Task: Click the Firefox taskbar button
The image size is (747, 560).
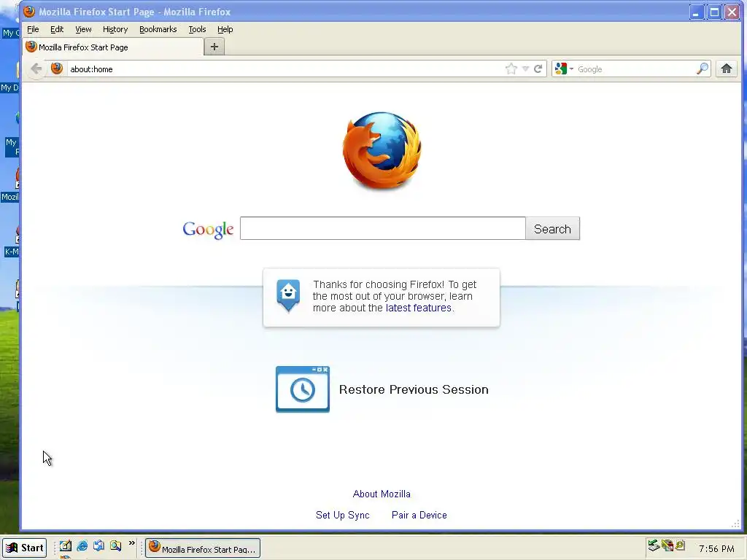Action: (203, 548)
